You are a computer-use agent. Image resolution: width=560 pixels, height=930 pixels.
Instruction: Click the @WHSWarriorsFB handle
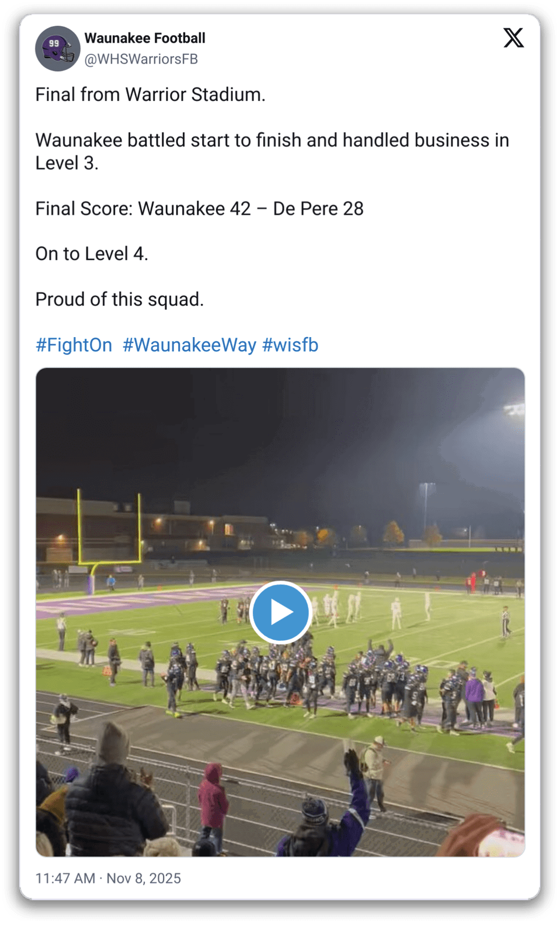(141, 59)
